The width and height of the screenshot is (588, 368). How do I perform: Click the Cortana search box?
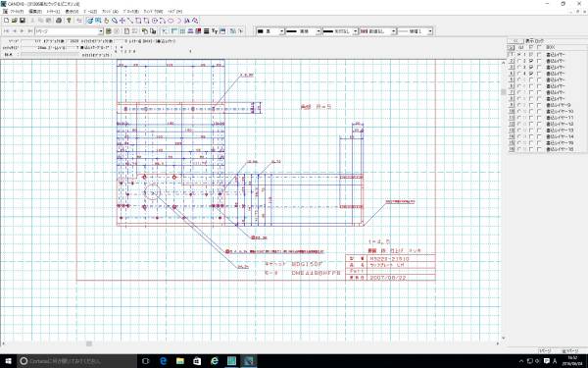tap(76, 361)
